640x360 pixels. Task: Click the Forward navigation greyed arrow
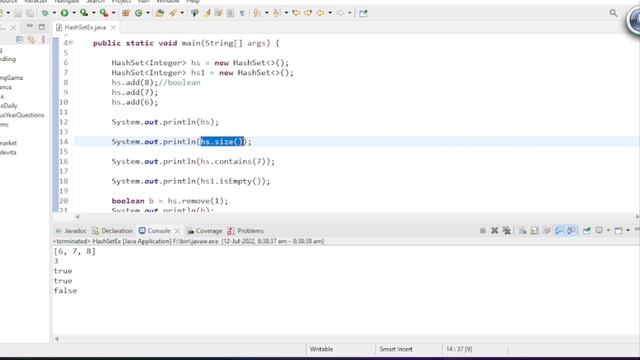[x=340, y=13]
